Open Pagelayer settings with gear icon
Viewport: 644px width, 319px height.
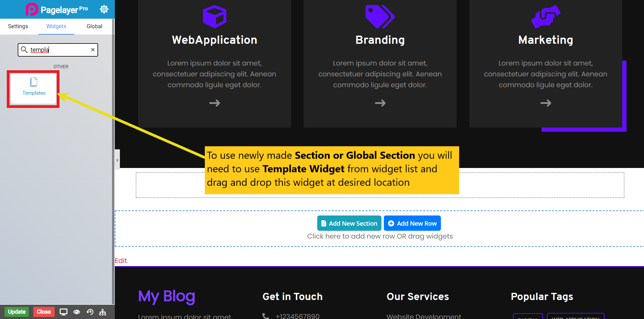[x=104, y=9]
